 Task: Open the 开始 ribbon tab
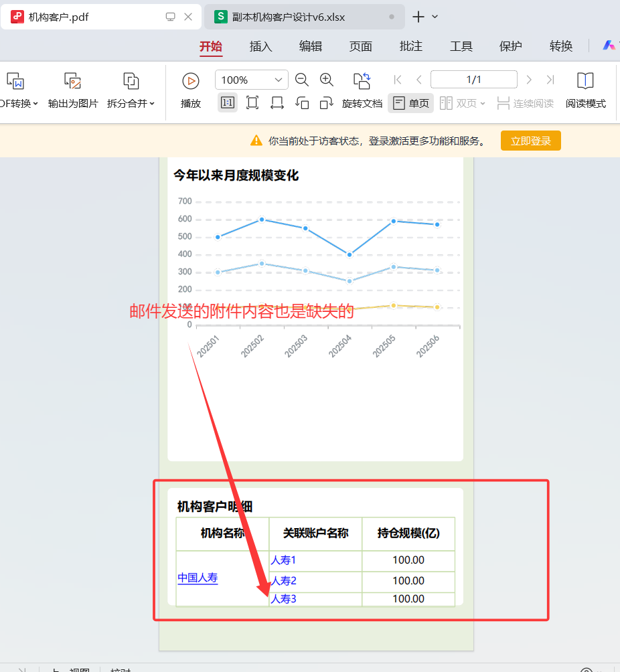[x=210, y=46]
